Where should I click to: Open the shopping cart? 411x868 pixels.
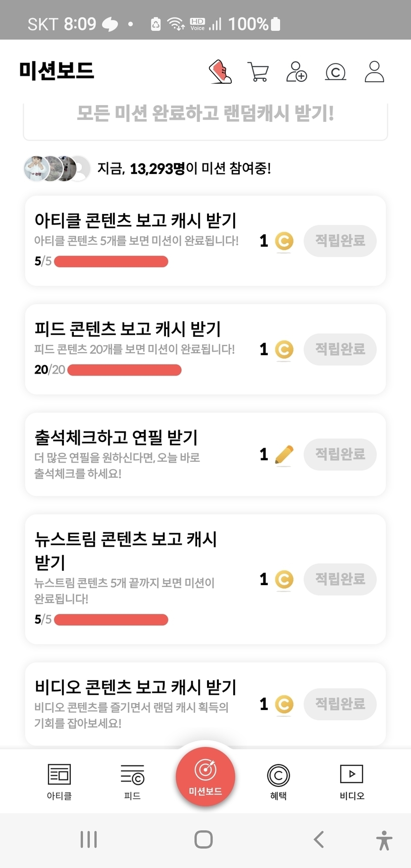258,72
